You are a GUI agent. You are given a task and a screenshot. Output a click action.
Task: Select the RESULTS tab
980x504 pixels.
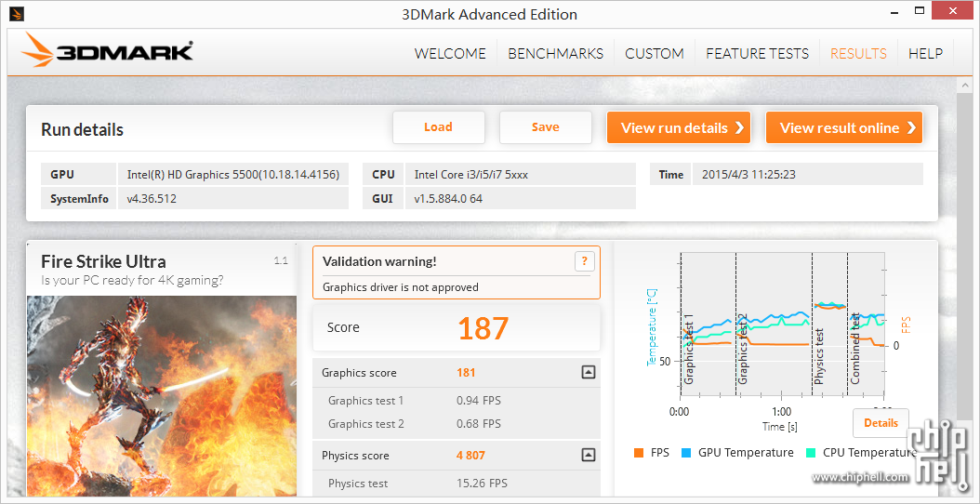coord(858,54)
